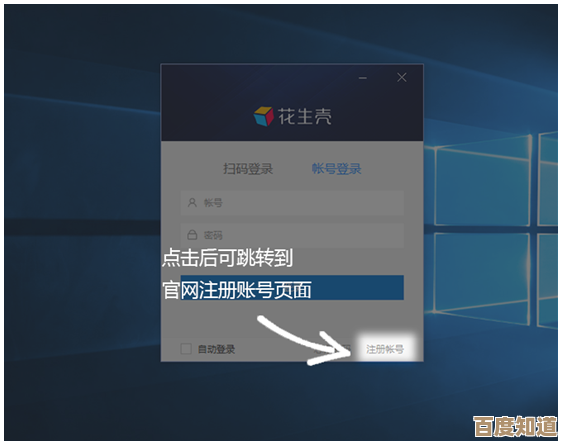
Task: Click the blue login button bar
Action: 292,287
